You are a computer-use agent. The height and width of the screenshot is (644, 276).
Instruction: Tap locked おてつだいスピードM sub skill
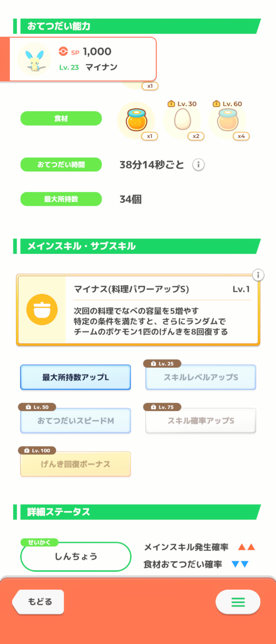(x=76, y=421)
